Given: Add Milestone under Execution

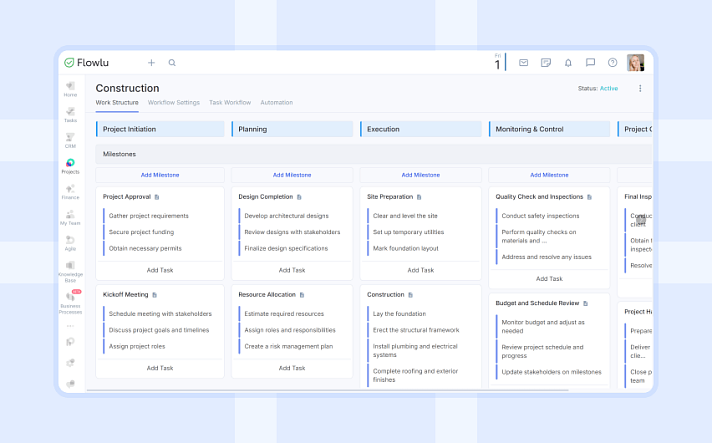Looking at the screenshot, I should point(420,175).
